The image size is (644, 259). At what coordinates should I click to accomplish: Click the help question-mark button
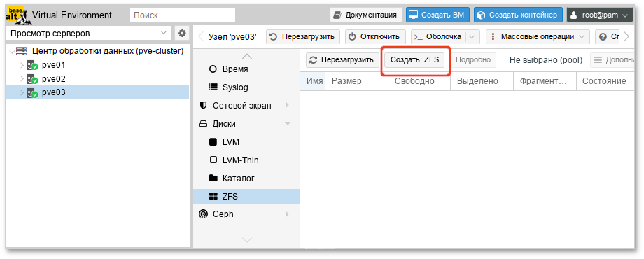click(608, 37)
